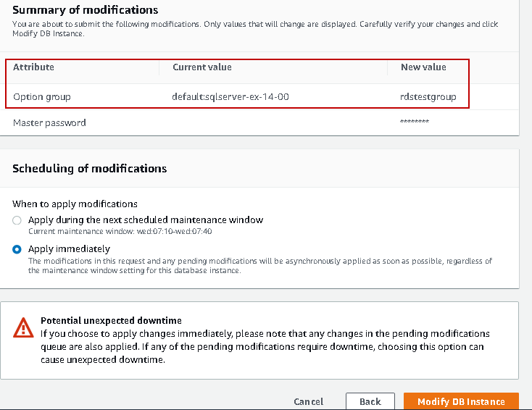
Task: Click the Scheduling of modifications heading
Action: point(90,169)
